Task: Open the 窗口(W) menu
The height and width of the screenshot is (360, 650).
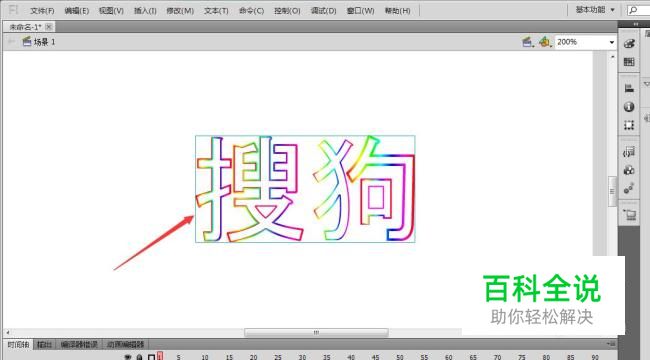Action: point(360,11)
